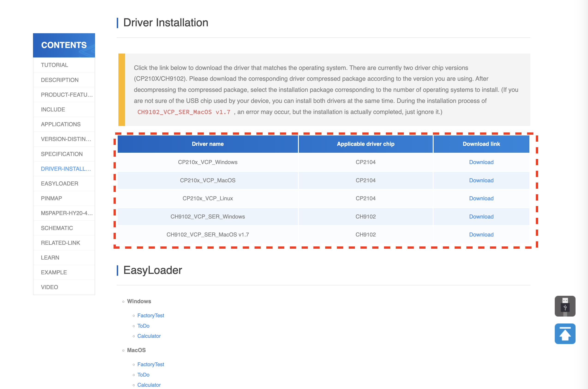
Task: Select RELATED-LINK in the sidebar
Action: (60, 243)
